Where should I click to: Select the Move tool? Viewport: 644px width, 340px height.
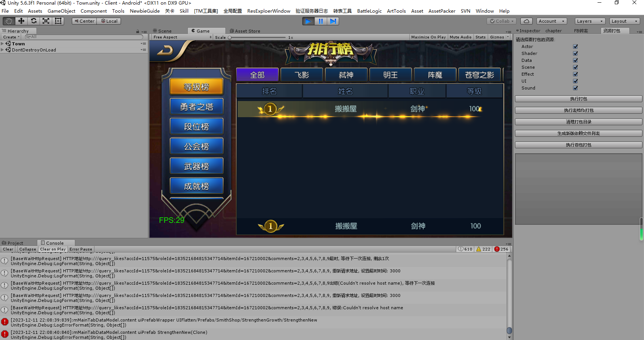[21, 21]
